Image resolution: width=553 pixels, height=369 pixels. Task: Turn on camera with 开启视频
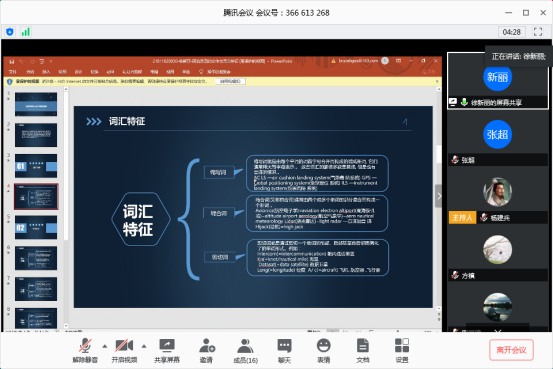click(x=124, y=351)
